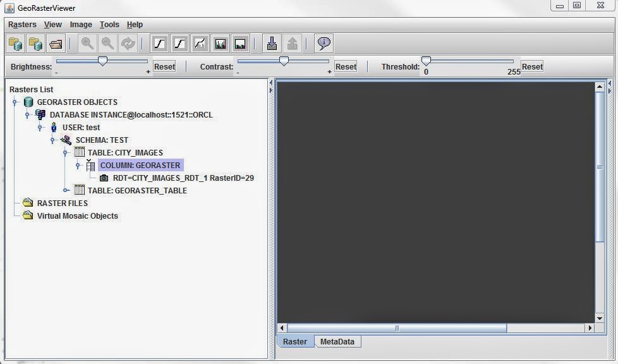Click the RASTER FILES folder icon
Viewport: 618px width, 364px height.
tap(28, 203)
